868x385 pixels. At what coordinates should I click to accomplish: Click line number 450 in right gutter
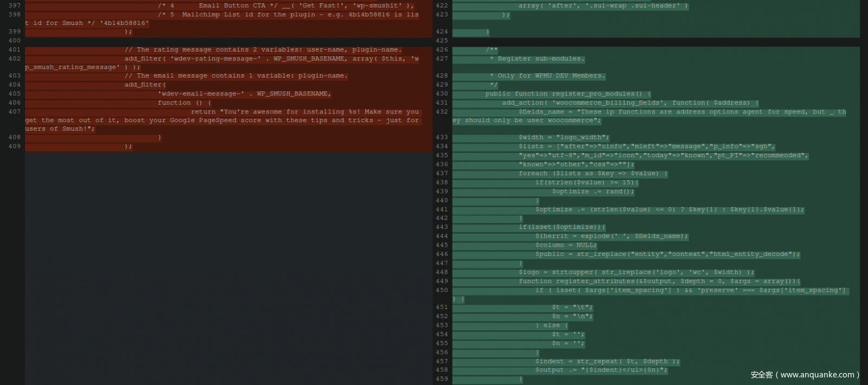(442, 290)
